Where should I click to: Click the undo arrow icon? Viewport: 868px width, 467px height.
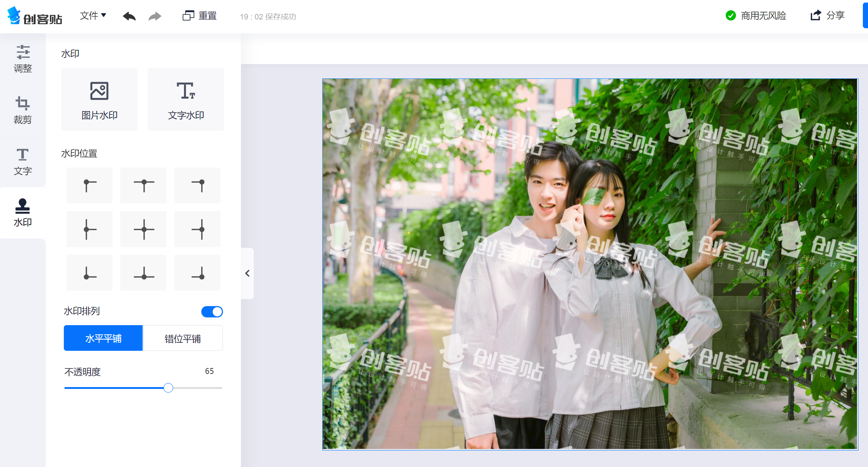point(129,16)
